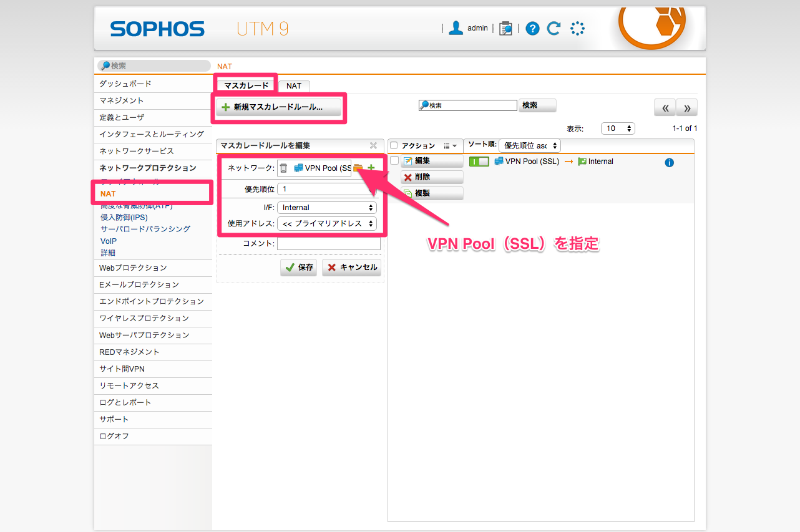This screenshot has height=532, width=800.
Task: Open Webサーバプロテクション menu
Action: click(154, 335)
